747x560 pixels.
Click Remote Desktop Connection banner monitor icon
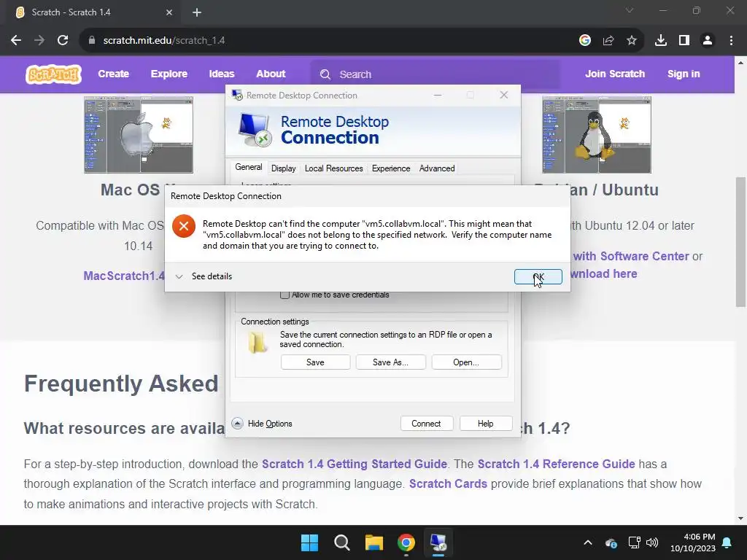coord(255,130)
